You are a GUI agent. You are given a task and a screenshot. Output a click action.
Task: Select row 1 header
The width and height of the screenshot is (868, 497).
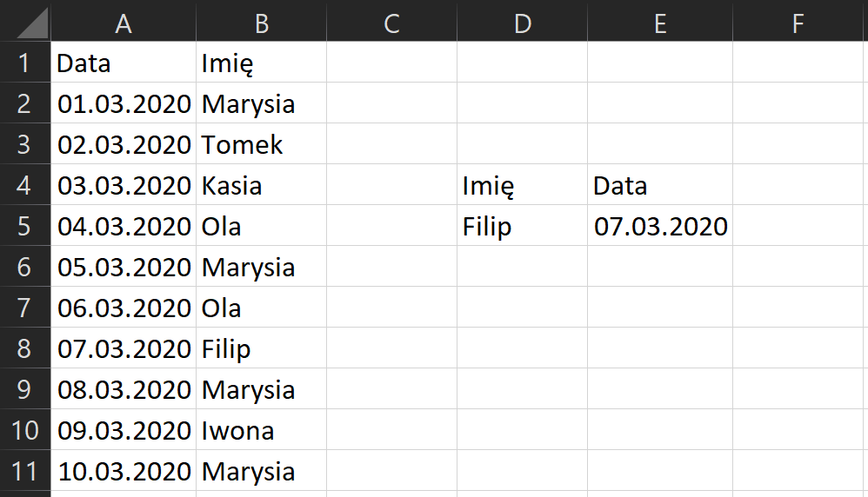[x=24, y=63]
